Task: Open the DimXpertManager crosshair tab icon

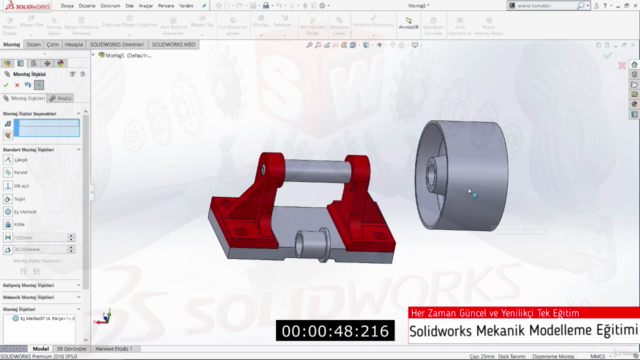Action: pos(47,63)
